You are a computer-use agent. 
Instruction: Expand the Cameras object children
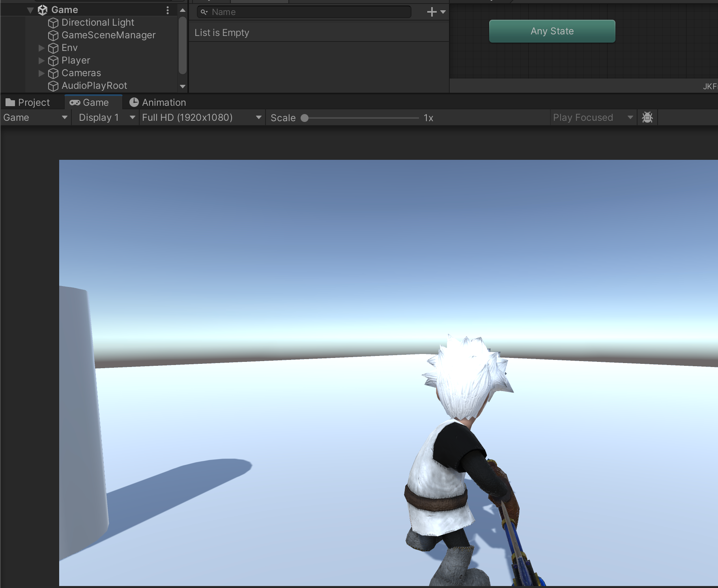(x=41, y=73)
